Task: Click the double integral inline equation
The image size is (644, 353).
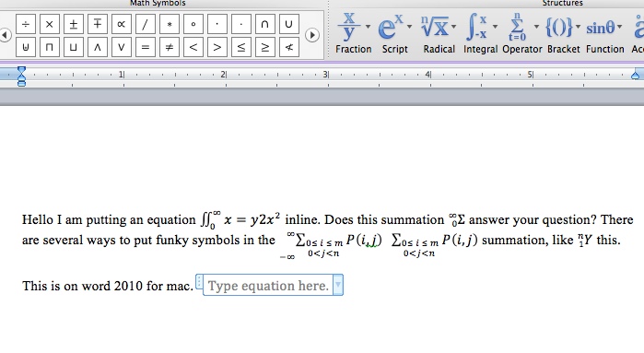Action: (x=240, y=220)
